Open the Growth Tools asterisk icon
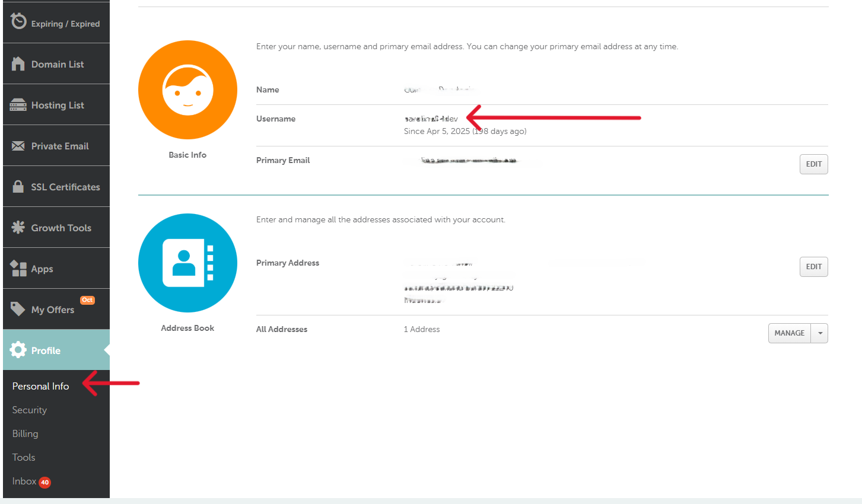 click(17, 227)
